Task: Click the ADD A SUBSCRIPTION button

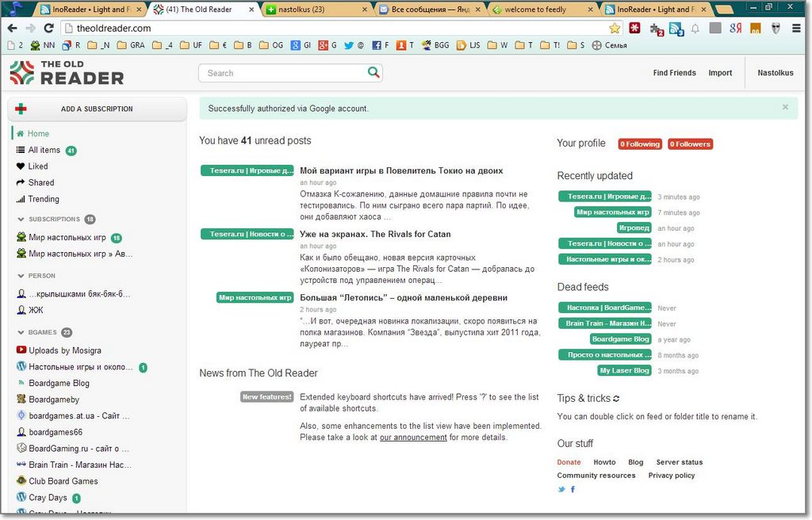Action: 97,109
